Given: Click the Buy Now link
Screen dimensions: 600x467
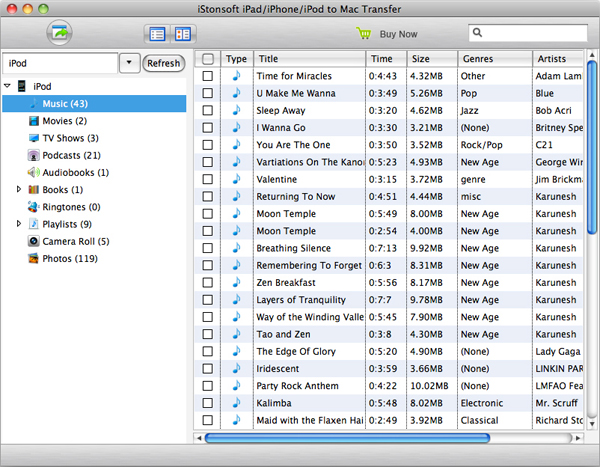Looking at the screenshot, I should pos(398,34).
